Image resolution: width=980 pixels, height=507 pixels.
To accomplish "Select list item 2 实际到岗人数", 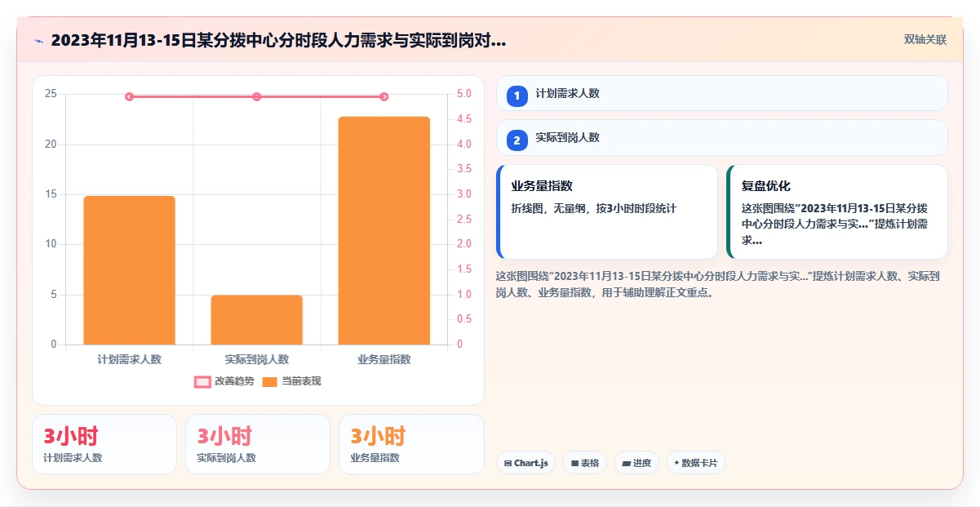I will pos(722,137).
